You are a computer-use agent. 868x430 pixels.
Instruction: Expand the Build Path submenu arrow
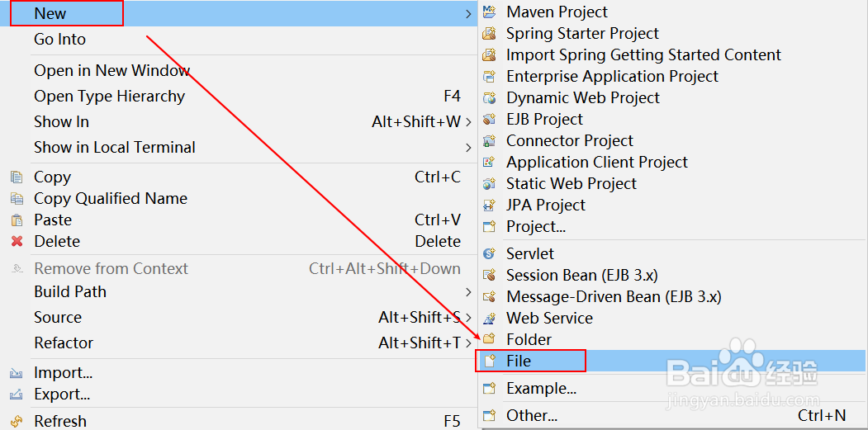(468, 291)
